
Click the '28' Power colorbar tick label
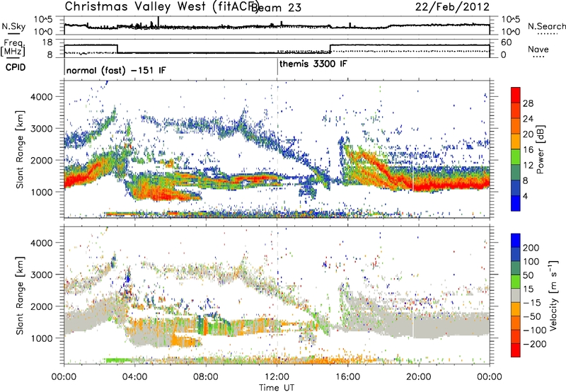tap(528, 103)
